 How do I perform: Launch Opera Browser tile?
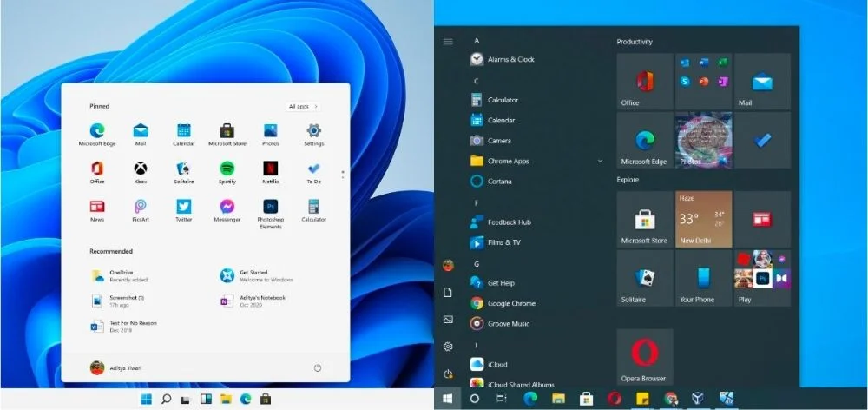(x=645, y=357)
